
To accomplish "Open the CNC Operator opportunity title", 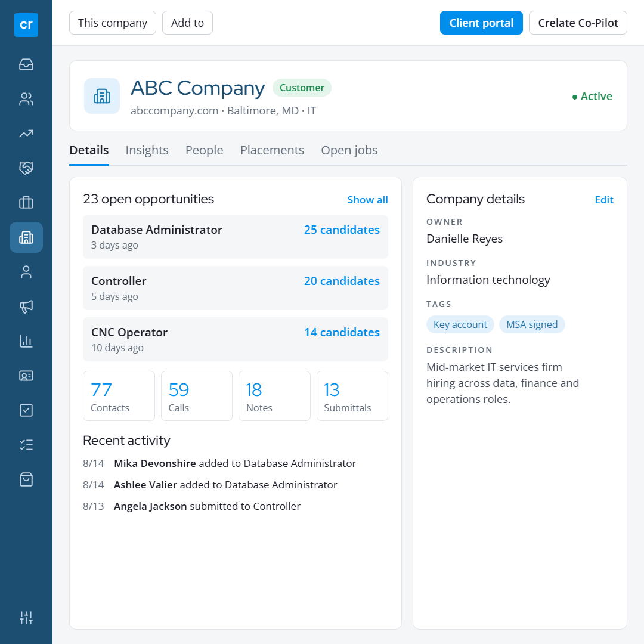I will click(x=129, y=332).
